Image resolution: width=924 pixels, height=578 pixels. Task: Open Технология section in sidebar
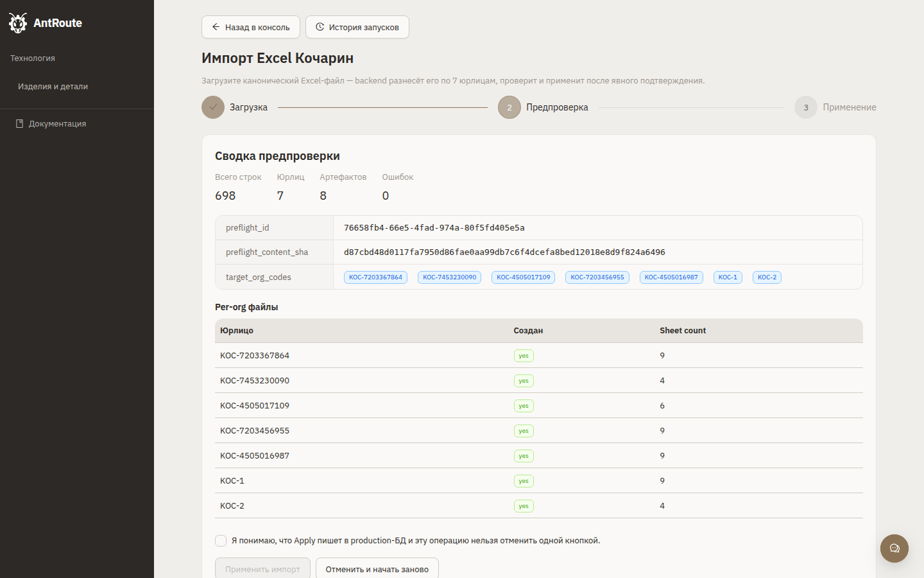point(33,58)
